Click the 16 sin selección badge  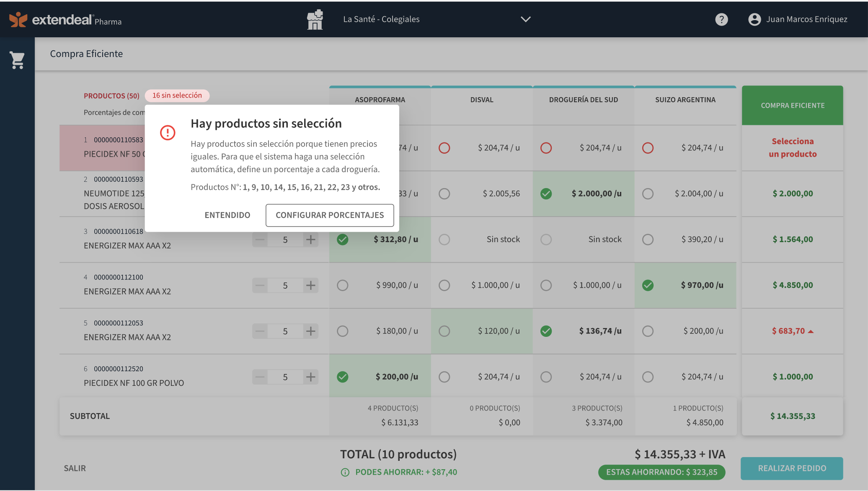pos(177,96)
